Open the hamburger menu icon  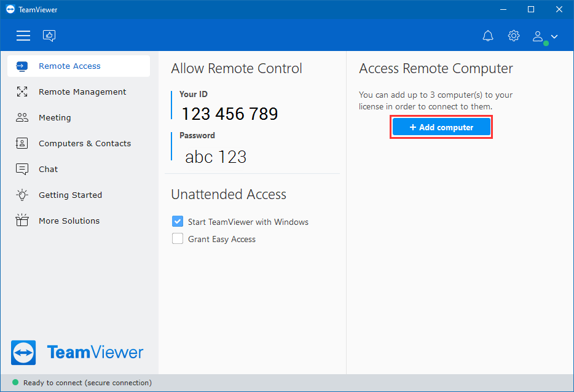(x=23, y=36)
